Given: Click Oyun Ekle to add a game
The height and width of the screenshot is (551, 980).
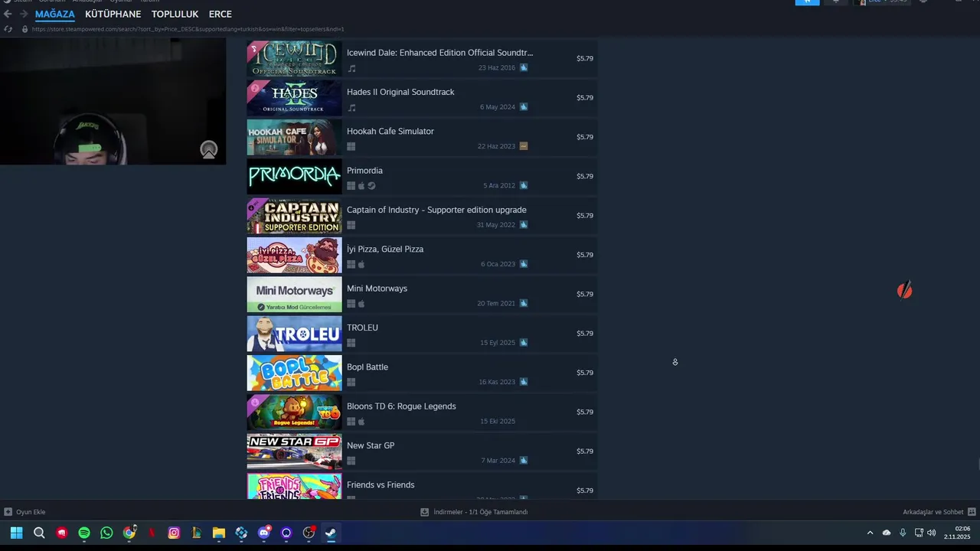Looking at the screenshot, I should 24,512.
